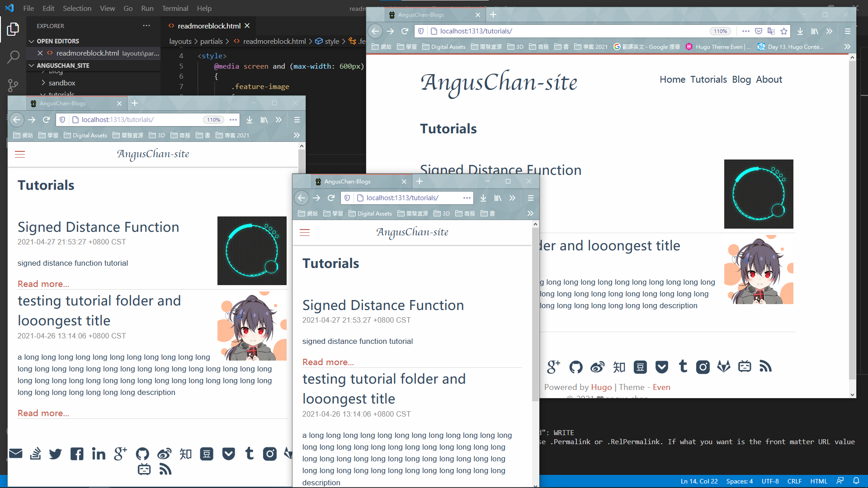Open downloads in left Firefox window
Image resolution: width=868 pixels, height=488 pixels.
[x=250, y=120]
